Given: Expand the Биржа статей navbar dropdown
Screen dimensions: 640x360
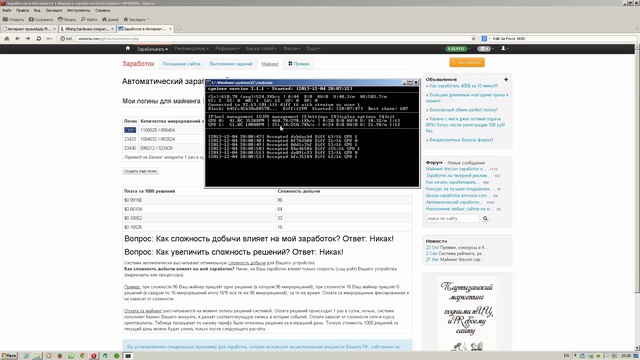Looking at the screenshot, I should [261, 49].
